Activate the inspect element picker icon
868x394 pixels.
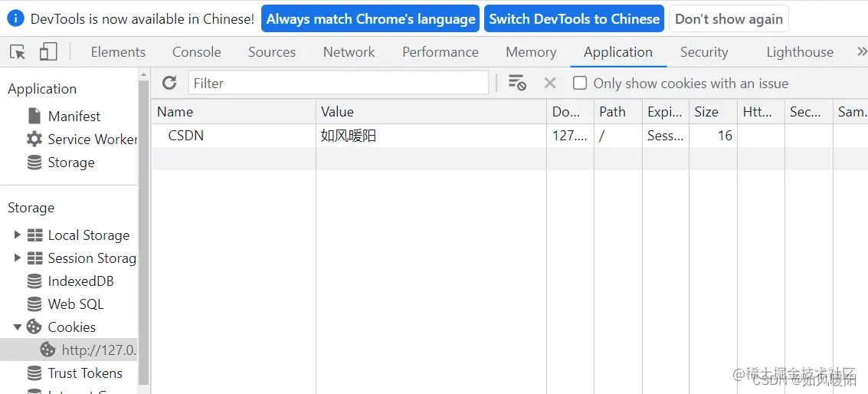[x=18, y=52]
